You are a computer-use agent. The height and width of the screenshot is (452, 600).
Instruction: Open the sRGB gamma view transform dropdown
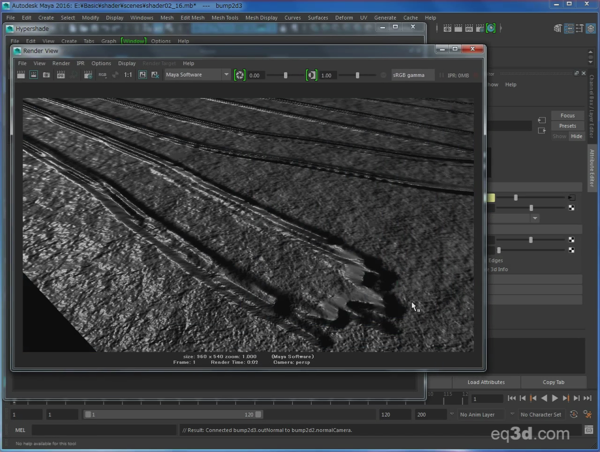[413, 75]
